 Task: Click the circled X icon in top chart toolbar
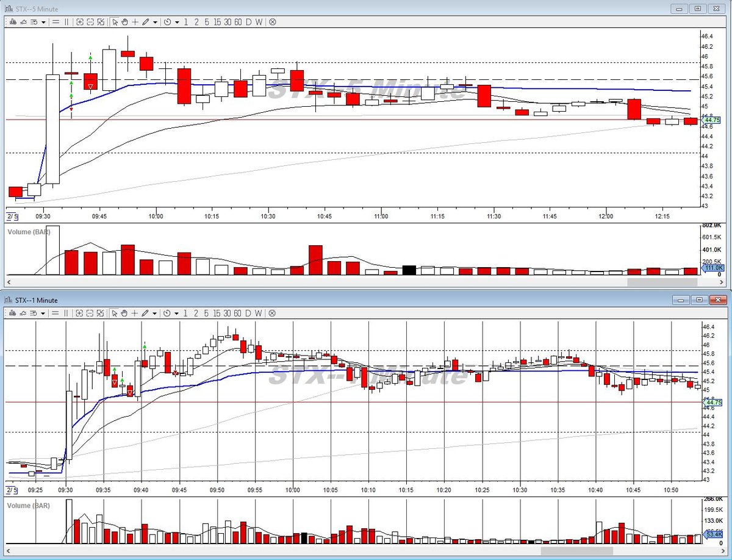[272, 22]
